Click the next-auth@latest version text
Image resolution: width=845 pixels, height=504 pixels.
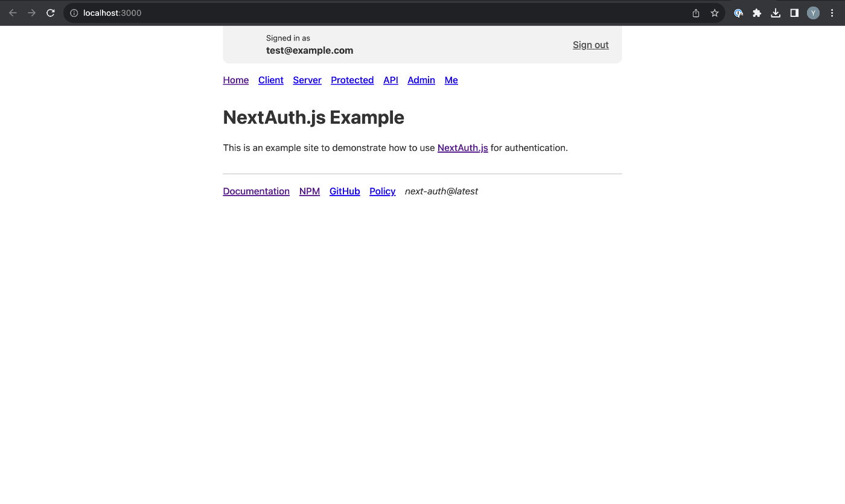441,191
